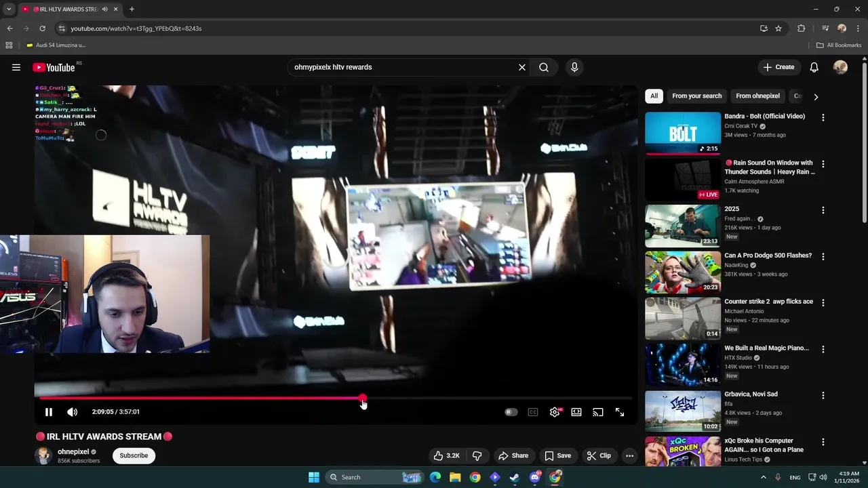
Task: Open options for Grbavica, Novi Sad video
Action: pyautogui.click(x=823, y=395)
